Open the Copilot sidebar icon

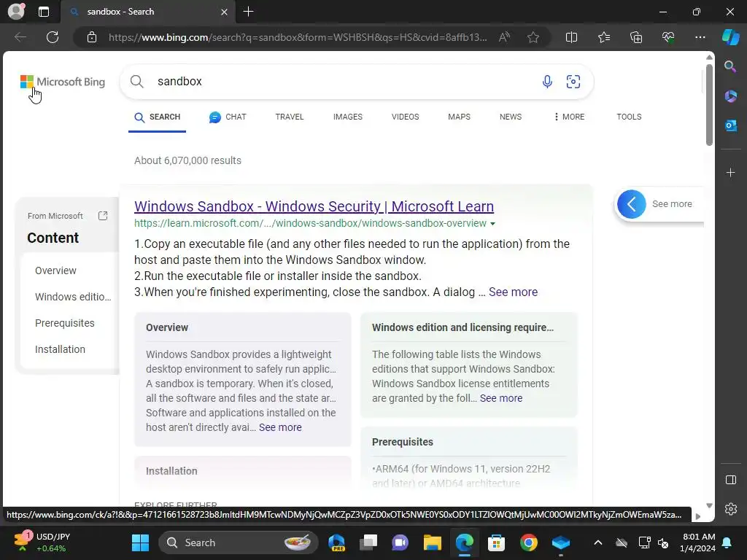(731, 37)
